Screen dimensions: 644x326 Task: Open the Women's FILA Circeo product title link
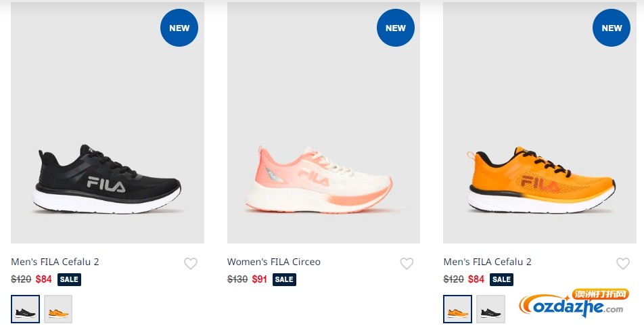273,262
